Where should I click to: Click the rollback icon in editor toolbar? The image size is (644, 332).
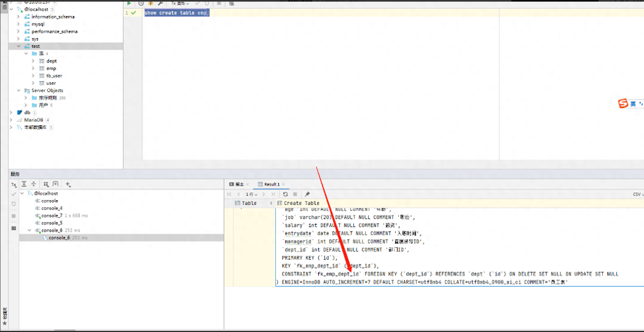(206, 3)
